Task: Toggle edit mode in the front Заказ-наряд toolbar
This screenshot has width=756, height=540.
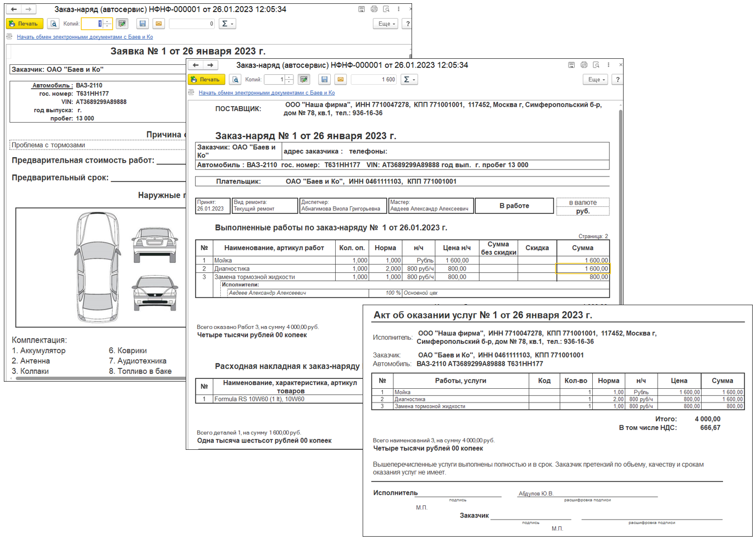Action: 304,80
